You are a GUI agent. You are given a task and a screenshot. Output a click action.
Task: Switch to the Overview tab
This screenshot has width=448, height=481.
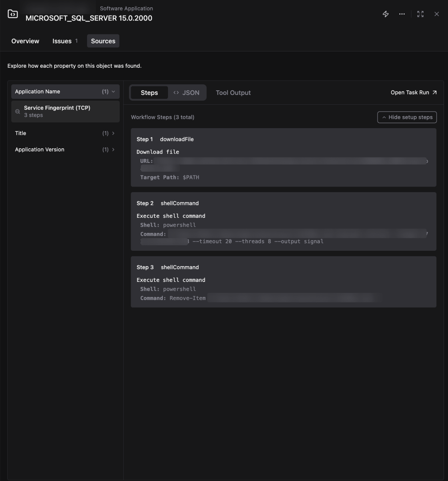point(25,41)
